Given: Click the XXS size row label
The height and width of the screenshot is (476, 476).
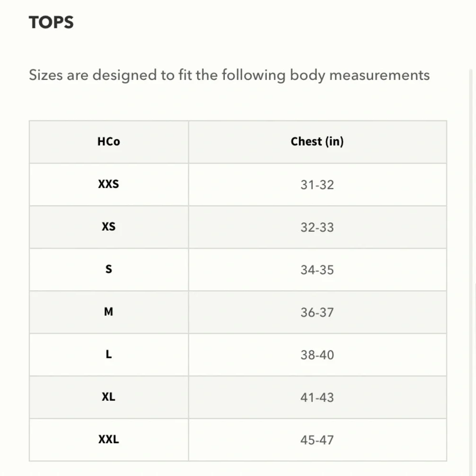Looking at the screenshot, I should pyautogui.click(x=109, y=184).
